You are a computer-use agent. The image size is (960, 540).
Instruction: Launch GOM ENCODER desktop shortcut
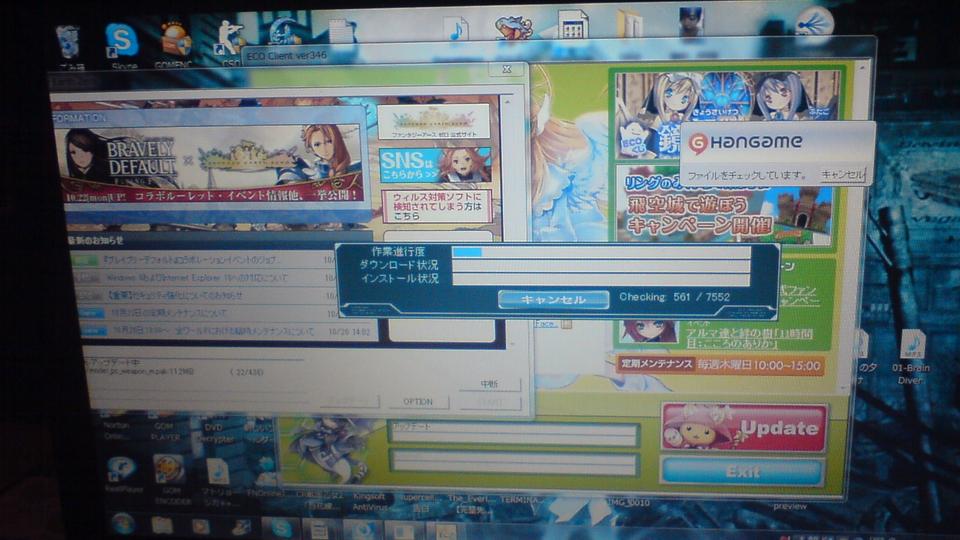pos(171,478)
